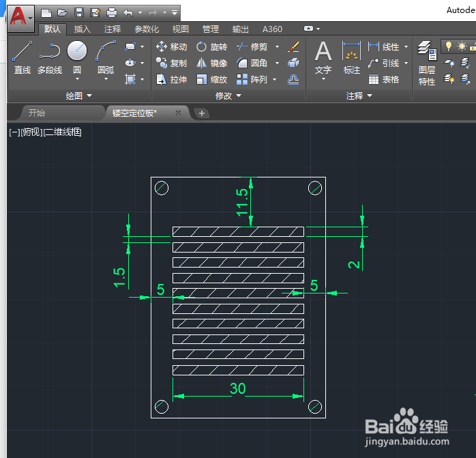Screen dimensions: 476x458
Task: Activate the Copy (复制) tool
Action: click(x=172, y=63)
